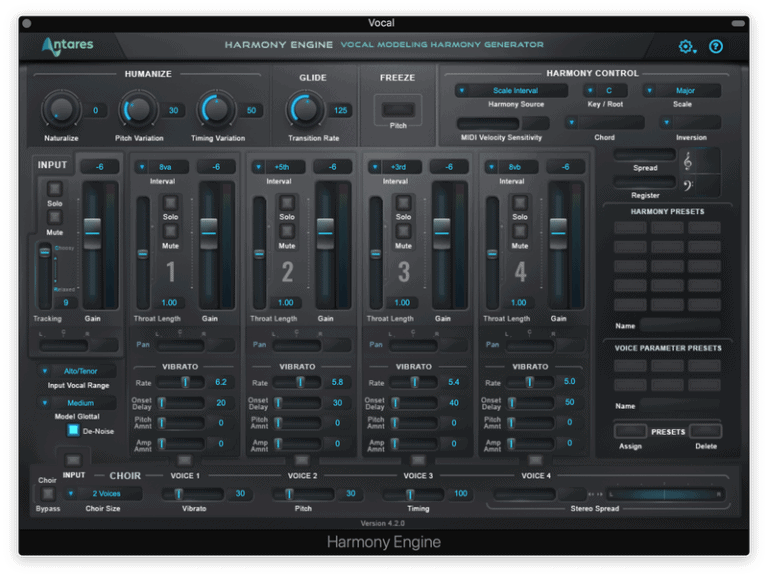Click the Timing Variation knob
This screenshot has width=768, height=577.
(x=216, y=110)
